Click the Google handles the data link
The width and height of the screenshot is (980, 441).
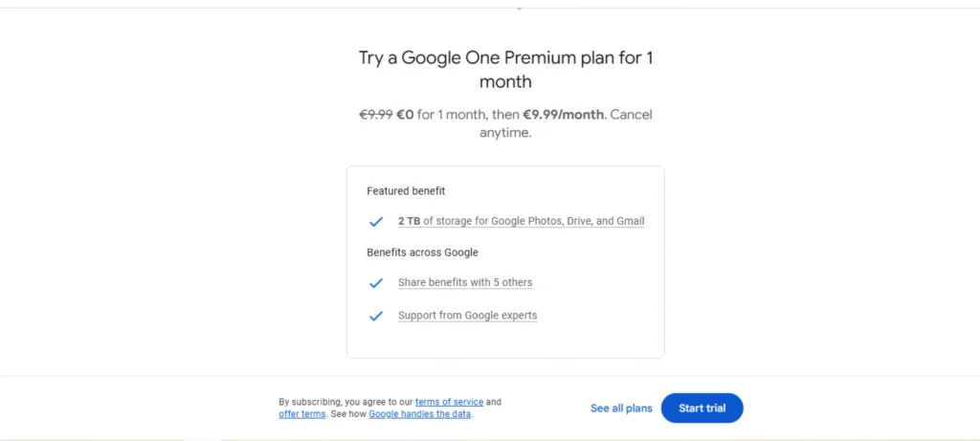(419, 414)
